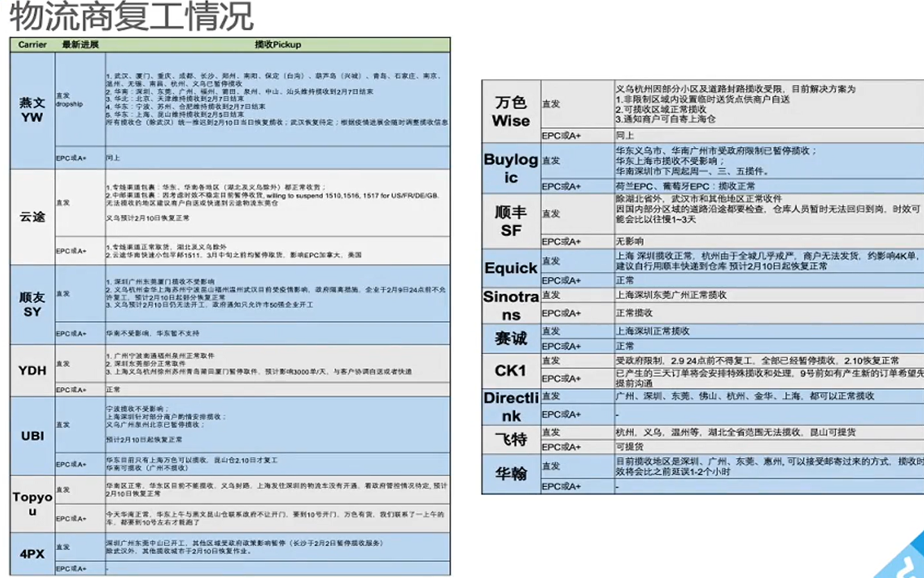This screenshot has height=578, width=924.
Task: Click the Sinotrans carrier cell
Action: tap(511, 306)
